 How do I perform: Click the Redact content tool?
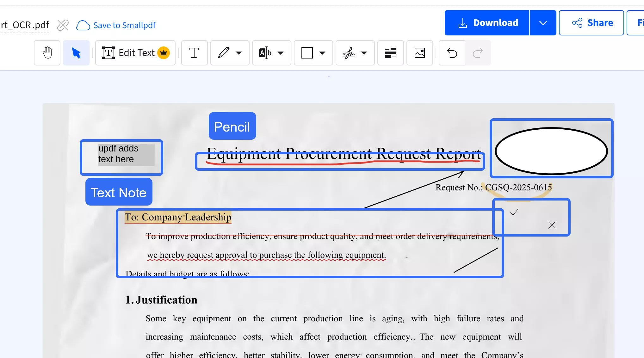click(x=391, y=53)
